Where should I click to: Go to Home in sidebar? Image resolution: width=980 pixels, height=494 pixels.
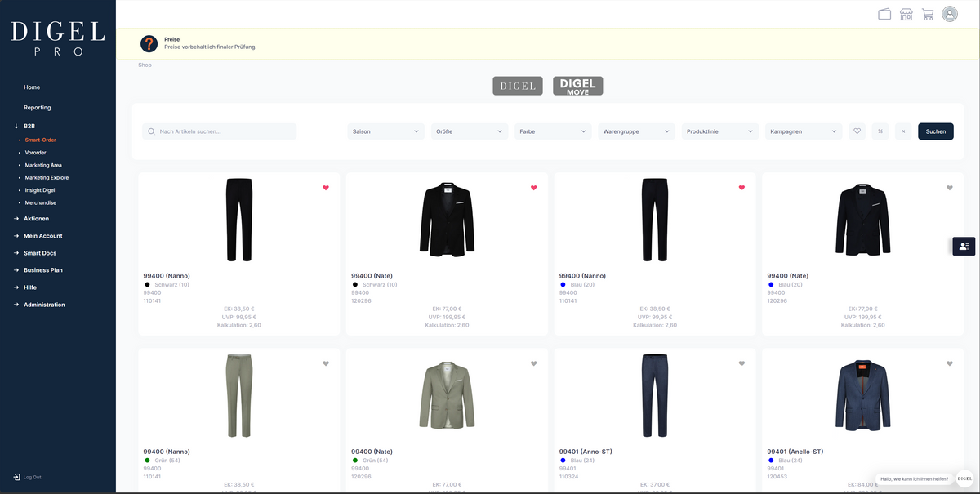(x=32, y=87)
